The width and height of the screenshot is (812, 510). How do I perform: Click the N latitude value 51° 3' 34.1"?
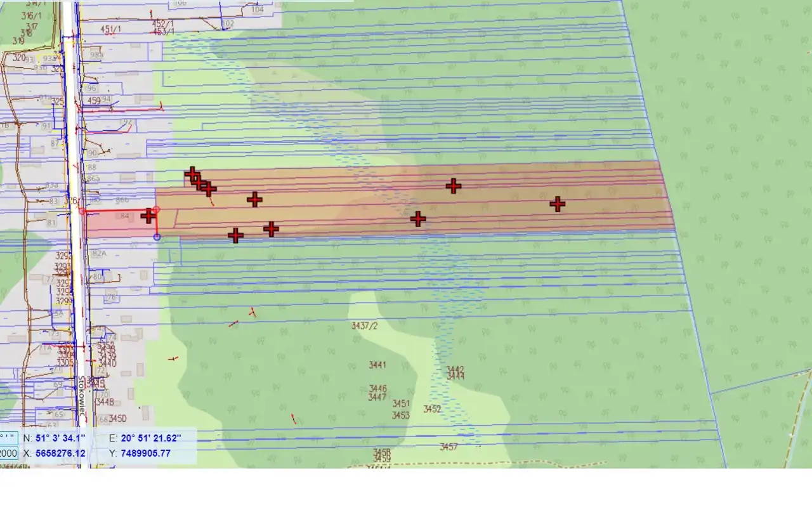pos(60,438)
